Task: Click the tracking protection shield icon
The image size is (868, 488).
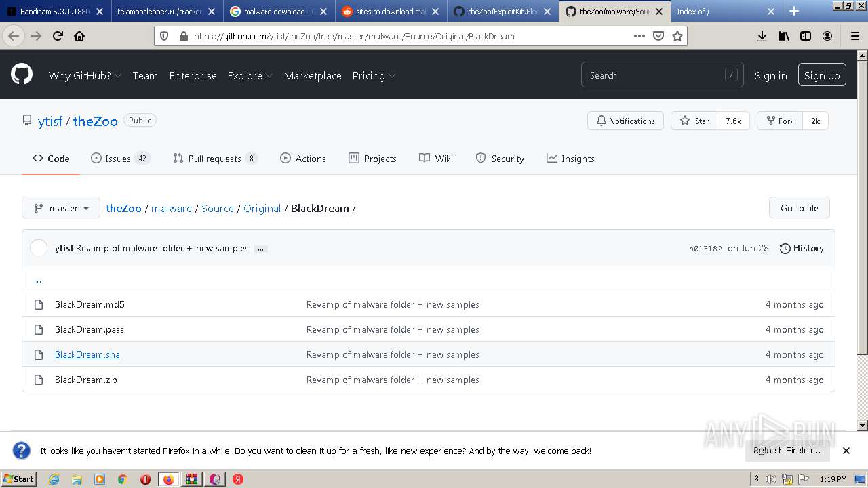Action: coord(165,36)
